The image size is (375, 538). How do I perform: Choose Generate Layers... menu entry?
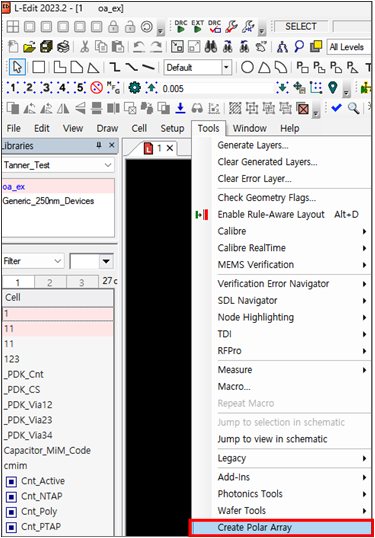coord(253,145)
